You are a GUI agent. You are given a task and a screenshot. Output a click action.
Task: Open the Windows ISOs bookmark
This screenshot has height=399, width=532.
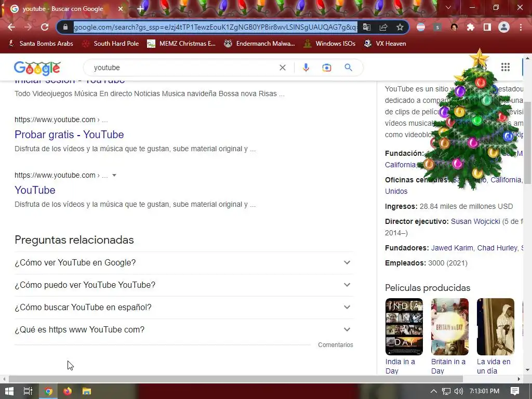329,44
